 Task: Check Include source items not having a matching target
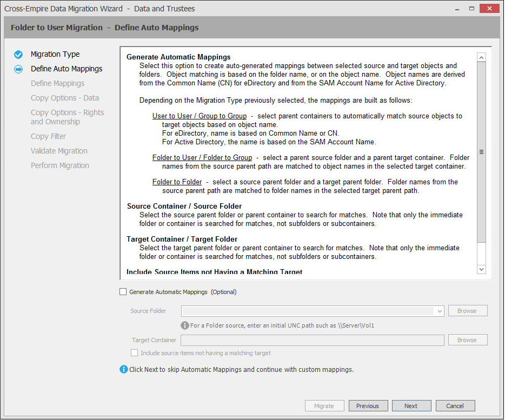click(x=134, y=352)
